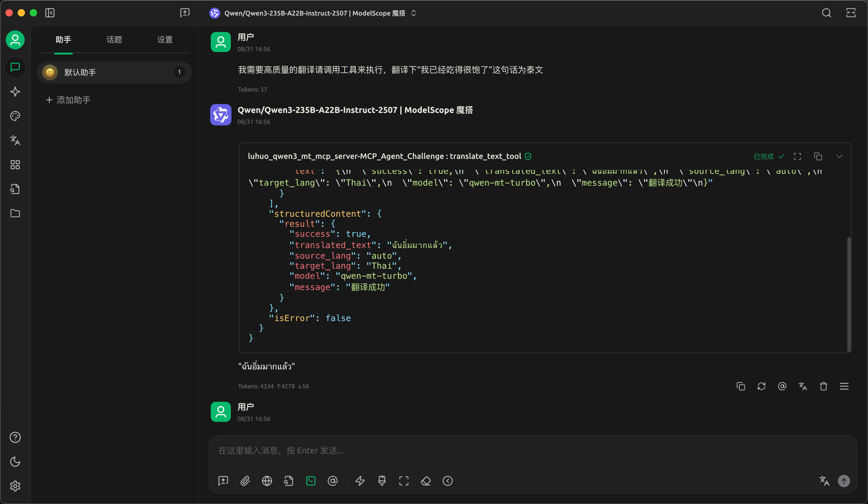
Task: Open knowledge base icon in input toolbar
Action: (x=289, y=481)
